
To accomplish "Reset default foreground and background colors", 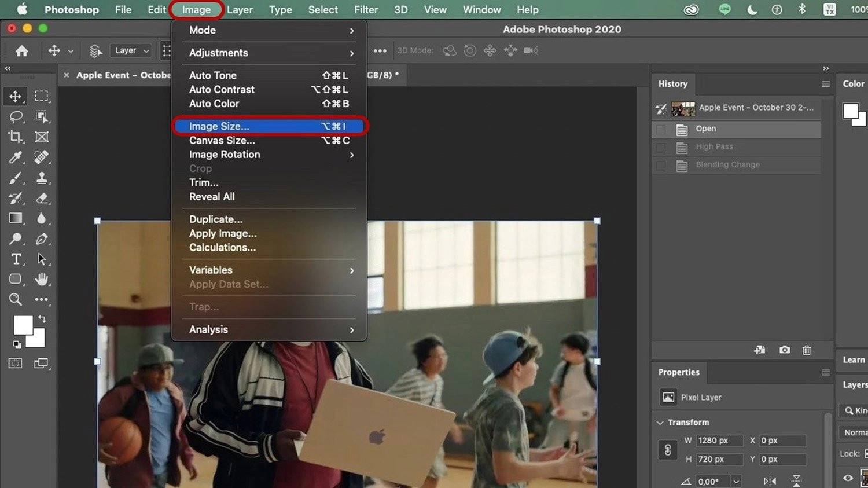I will point(17,344).
